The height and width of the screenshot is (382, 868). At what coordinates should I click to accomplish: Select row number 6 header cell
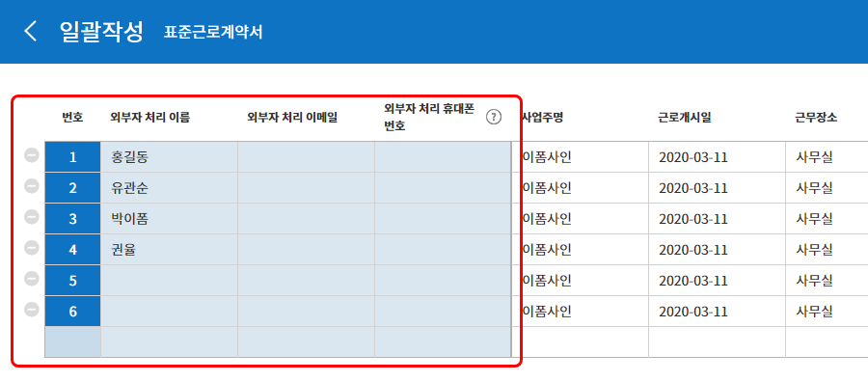click(72, 312)
